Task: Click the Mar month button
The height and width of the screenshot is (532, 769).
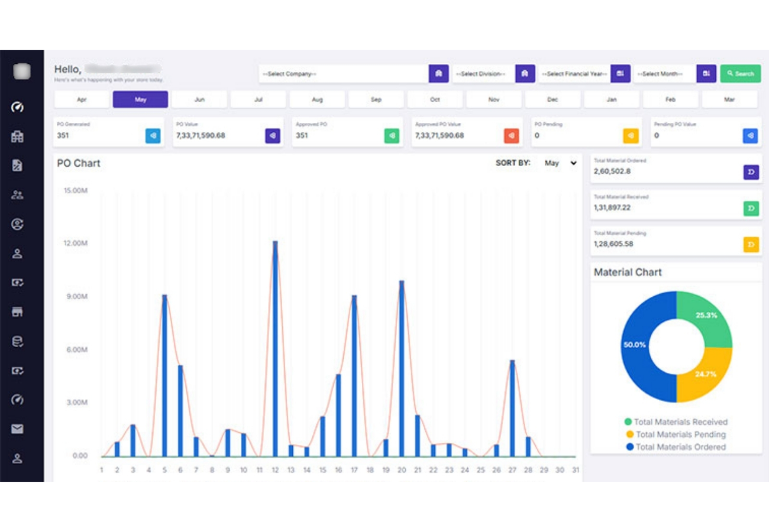Action: click(729, 99)
